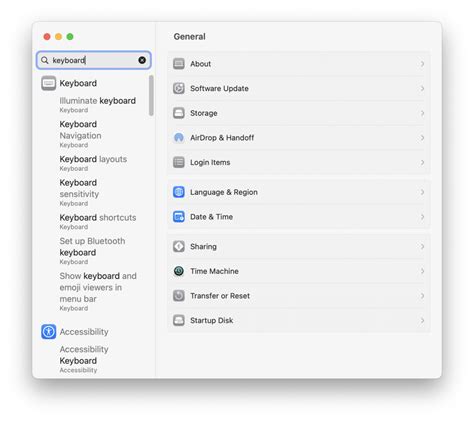Click the Time Machine clock icon
This screenshot has height=421, width=474.
point(179,271)
